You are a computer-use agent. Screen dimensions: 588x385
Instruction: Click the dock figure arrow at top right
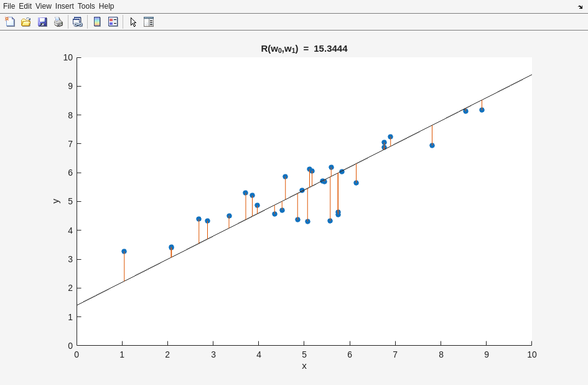[580, 7]
